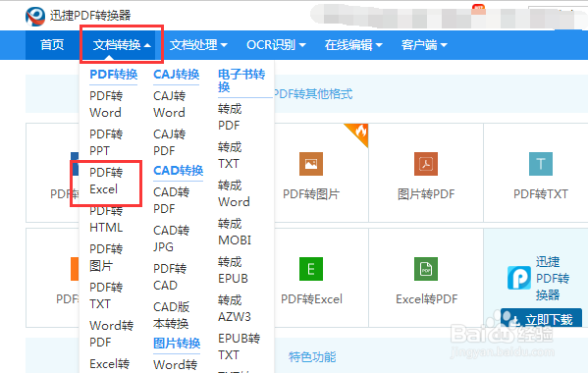Click the 图片转PDF tile label
Image resolution: width=588 pixels, height=373 pixels.
click(426, 194)
